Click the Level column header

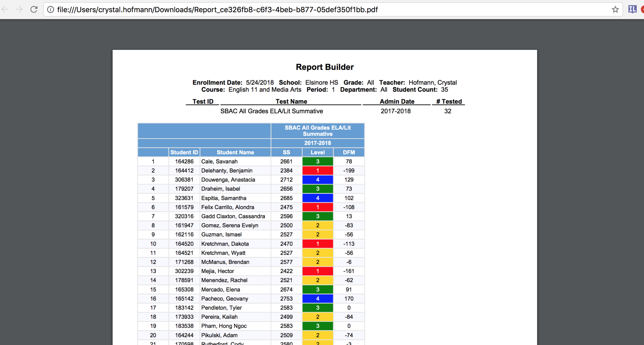(x=318, y=152)
